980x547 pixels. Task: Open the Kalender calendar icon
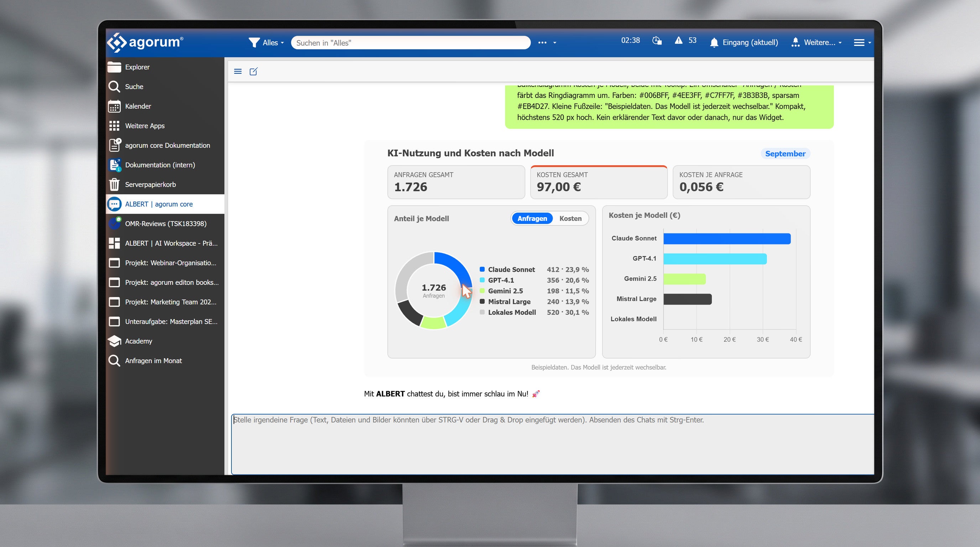(x=114, y=106)
